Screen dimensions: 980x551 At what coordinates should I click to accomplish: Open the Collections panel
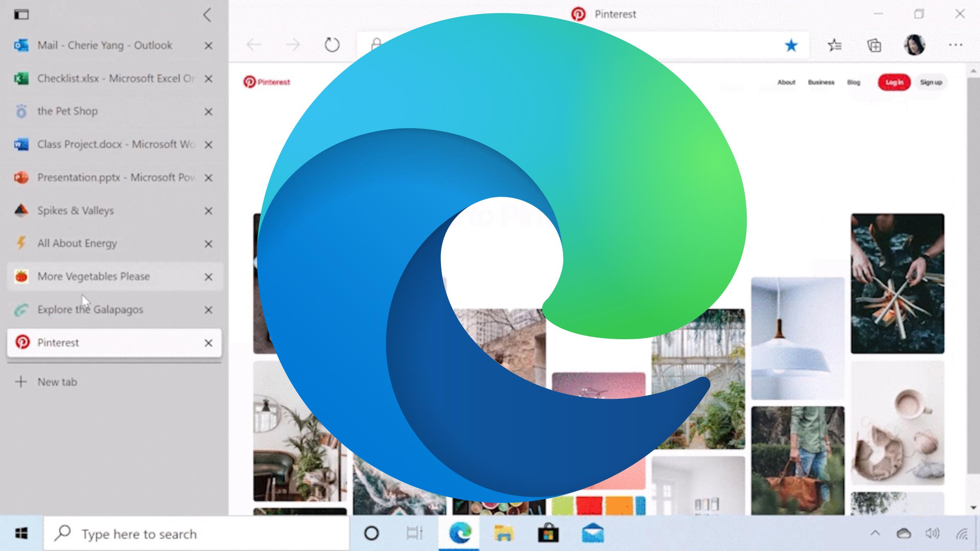point(874,45)
